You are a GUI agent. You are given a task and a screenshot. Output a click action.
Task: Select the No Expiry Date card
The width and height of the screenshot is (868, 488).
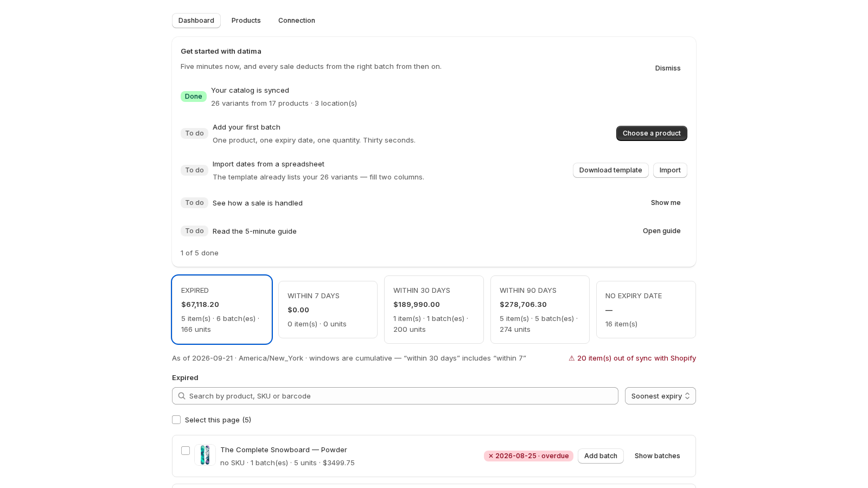click(646, 310)
